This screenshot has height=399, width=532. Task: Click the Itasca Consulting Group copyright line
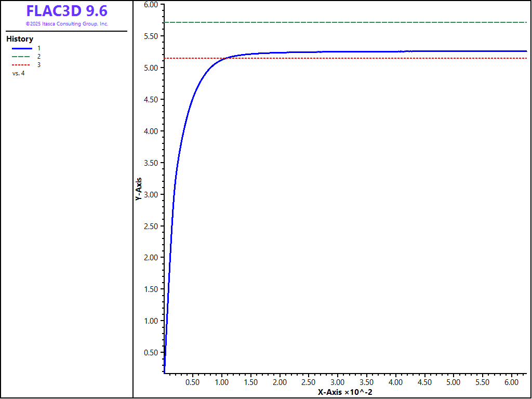(66, 24)
